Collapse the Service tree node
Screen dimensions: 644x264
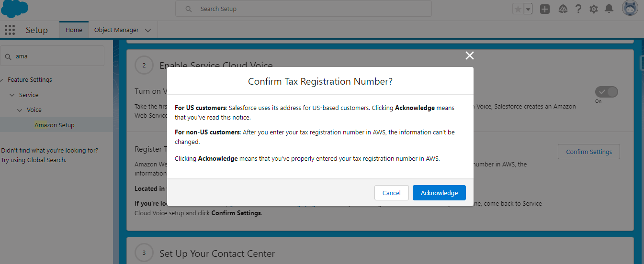[12, 95]
